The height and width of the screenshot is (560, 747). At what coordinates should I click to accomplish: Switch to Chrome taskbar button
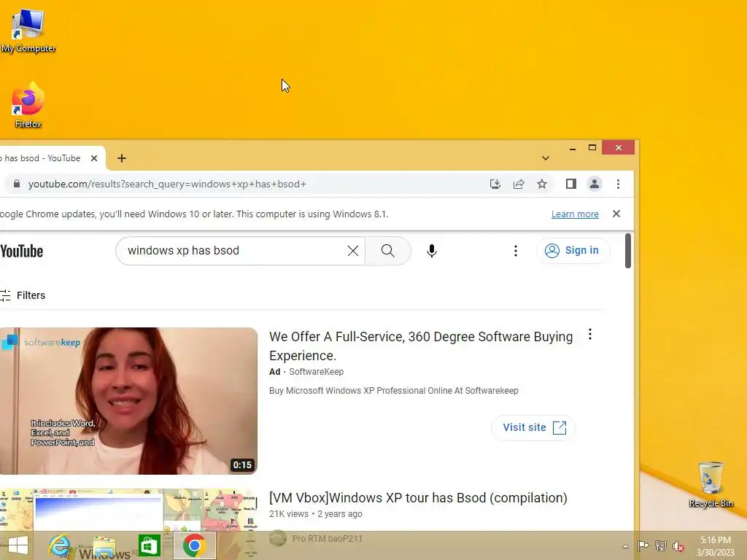pyautogui.click(x=194, y=545)
